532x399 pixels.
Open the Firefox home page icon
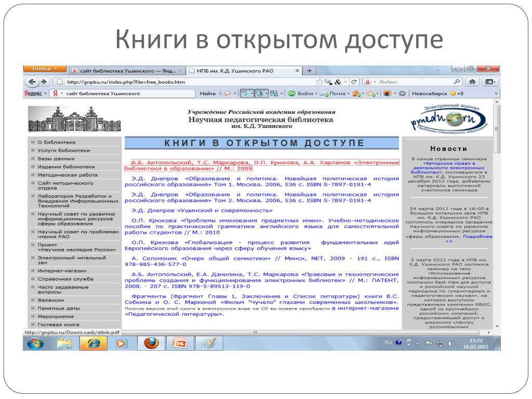click(472, 82)
